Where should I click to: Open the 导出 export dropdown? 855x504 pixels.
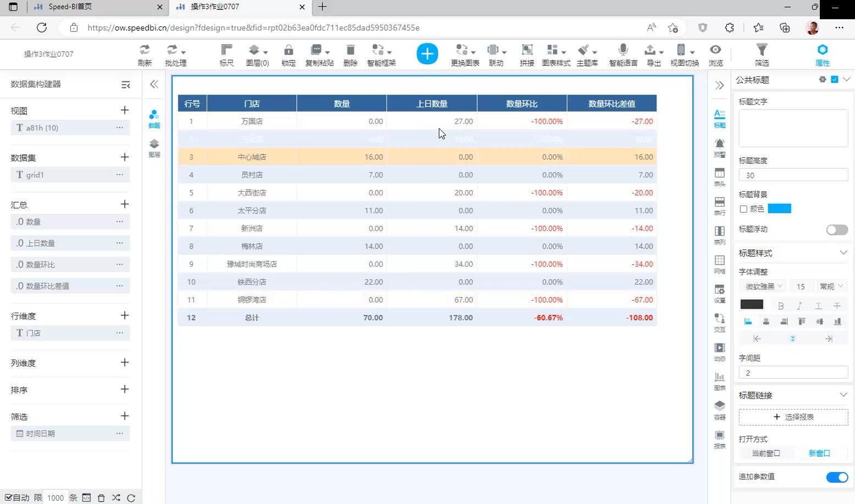[x=653, y=51]
